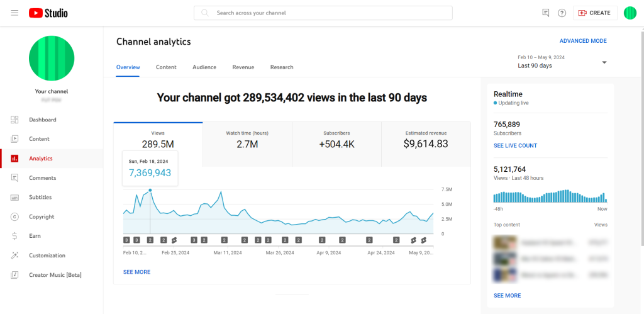Viewport: 644px width, 314px height.
Task: Open the Dashboard sidebar icon
Action: click(x=15, y=120)
